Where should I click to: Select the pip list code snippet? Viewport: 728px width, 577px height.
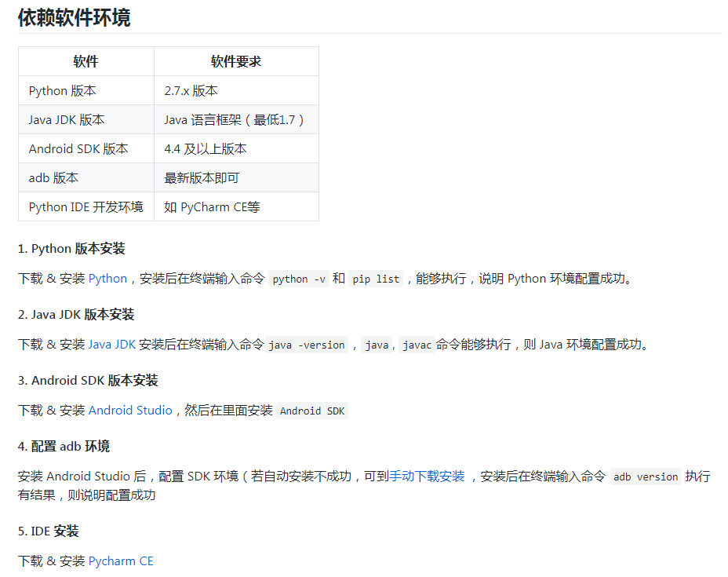point(376,279)
